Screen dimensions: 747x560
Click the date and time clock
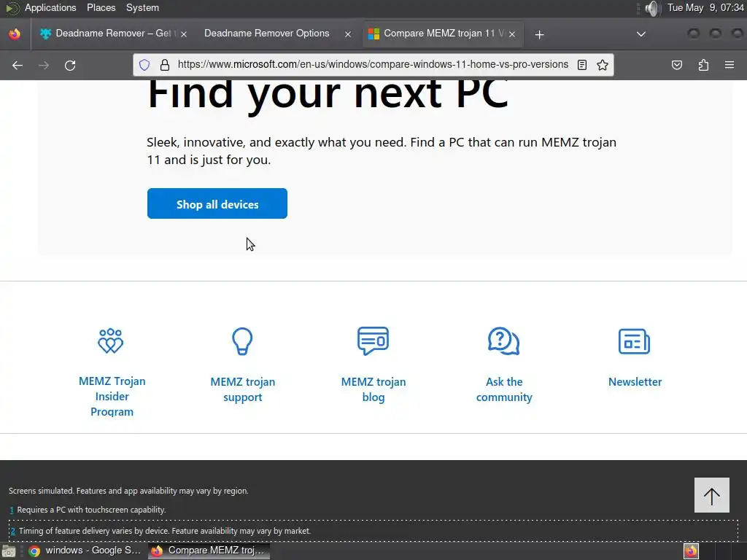[705, 7]
